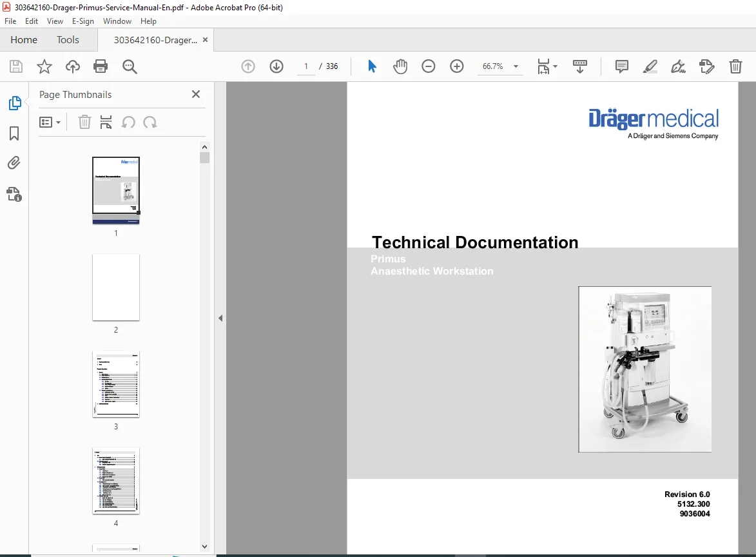The width and height of the screenshot is (756, 557).
Task: Click the 66.7% zoom value field
Action: pyautogui.click(x=493, y=66)
